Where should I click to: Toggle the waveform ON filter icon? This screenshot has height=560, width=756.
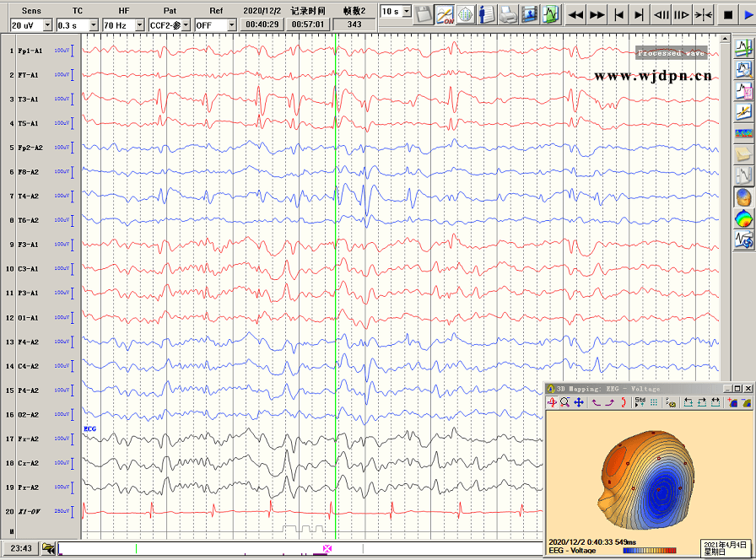(x=445, y=14)
